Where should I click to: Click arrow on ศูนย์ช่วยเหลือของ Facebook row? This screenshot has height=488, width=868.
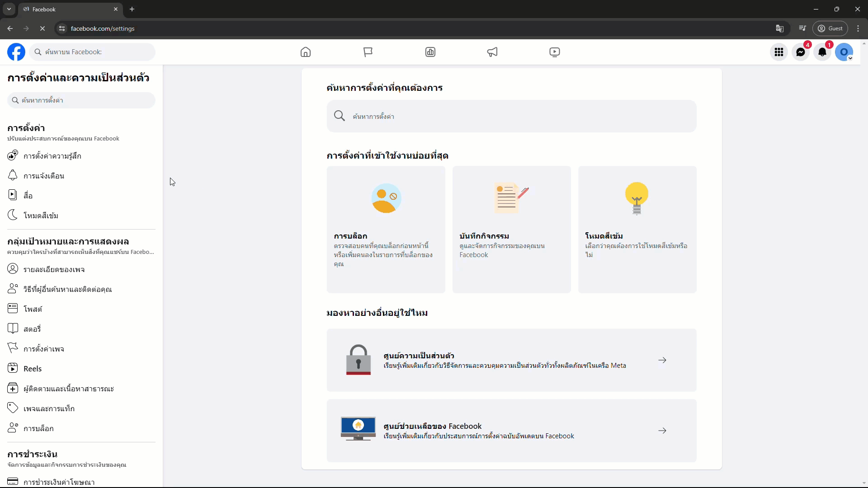(662, 431)
